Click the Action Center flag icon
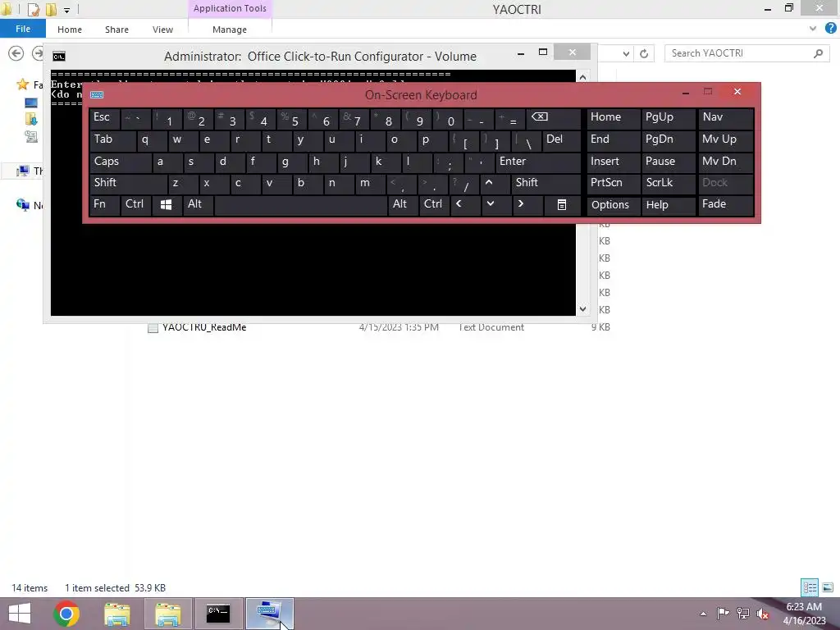840x630 pixels. coord(723,614)
